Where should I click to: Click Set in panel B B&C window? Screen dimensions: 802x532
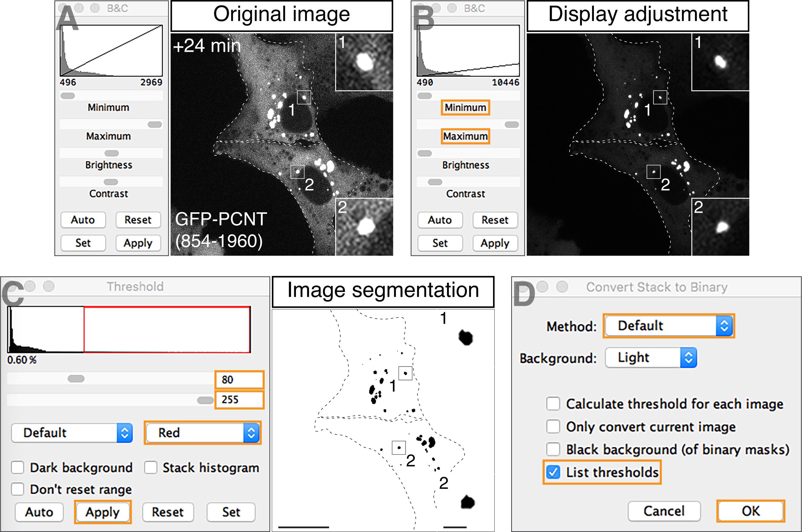[x=440, y=243]
